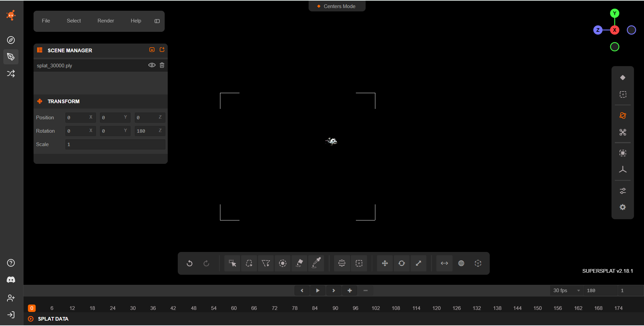This screenshot has width=644, height=326.
Task: Jump to frame 60 on the timeline
Action: 234,308
